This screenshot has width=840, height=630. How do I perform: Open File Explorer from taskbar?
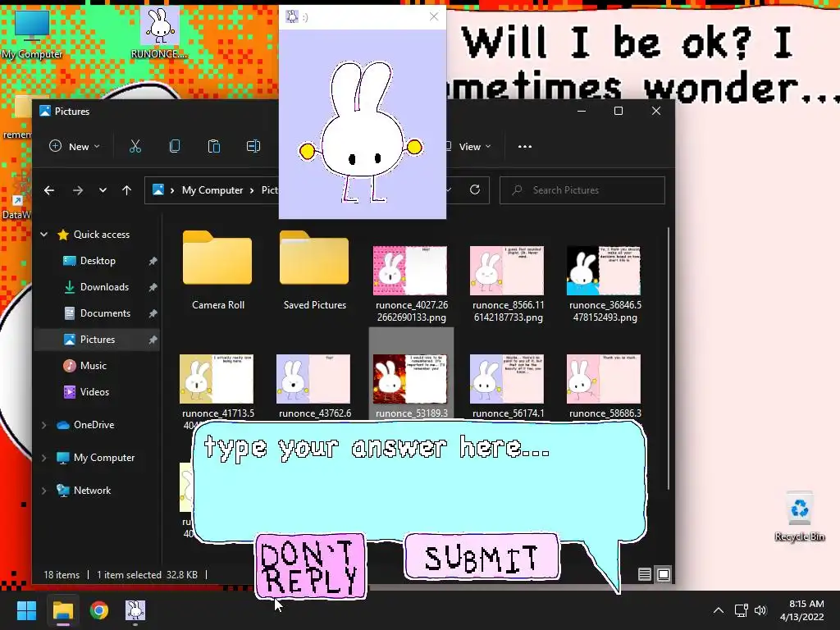click(62, 610)
